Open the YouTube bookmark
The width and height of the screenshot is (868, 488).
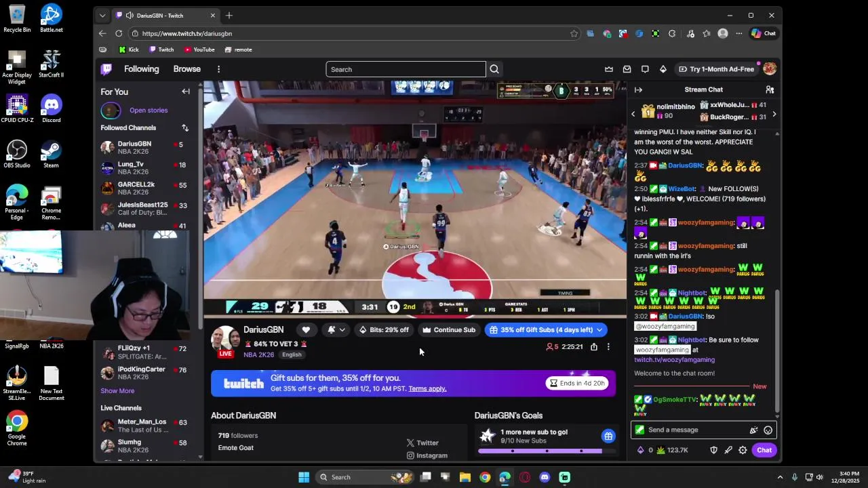point(199,49)
